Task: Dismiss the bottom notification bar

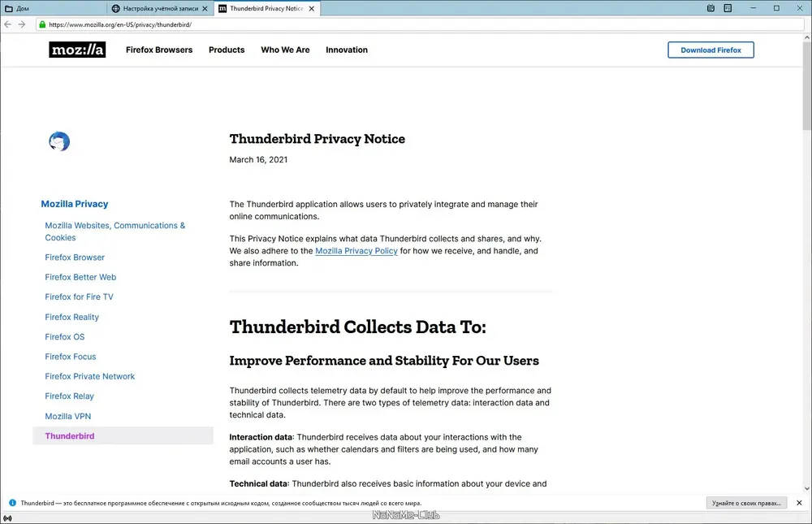Action: click(x=799, y=503)
